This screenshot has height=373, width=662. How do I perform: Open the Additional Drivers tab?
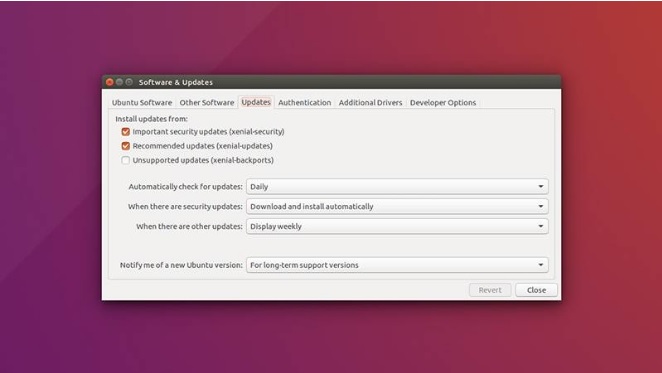pos(370,103)
